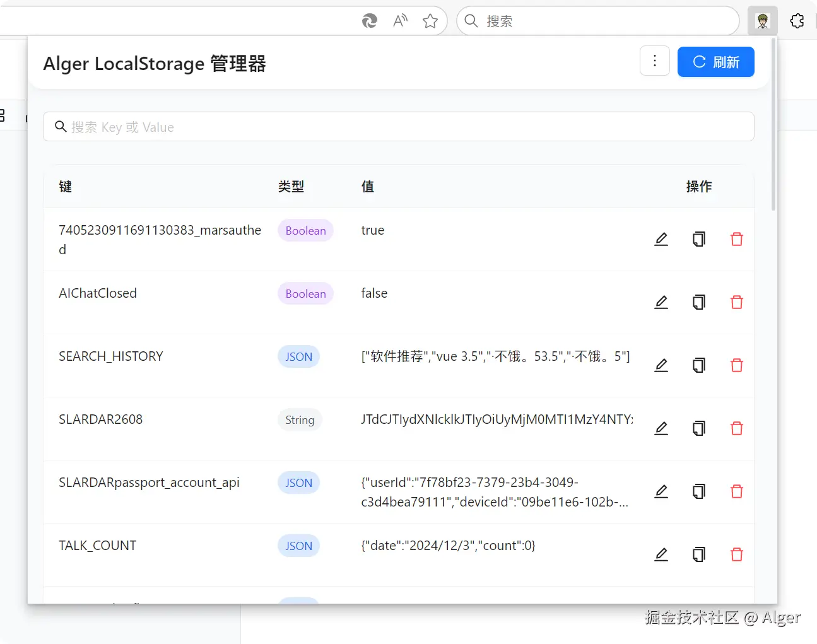817x644 pixels.
Task: Click the SEARCH_HISTORY JSON array value
Action: click(495, 356)
